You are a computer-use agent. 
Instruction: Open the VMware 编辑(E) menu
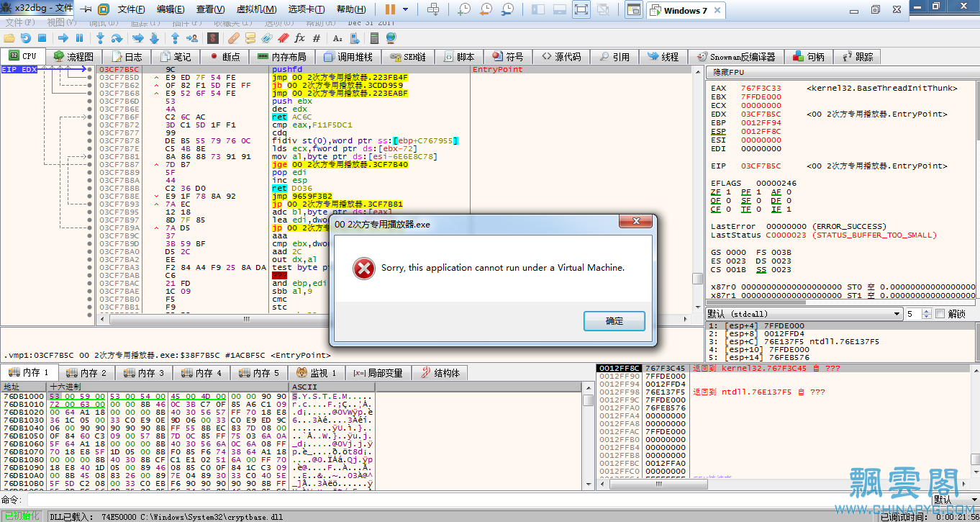(x=171, y=9)
